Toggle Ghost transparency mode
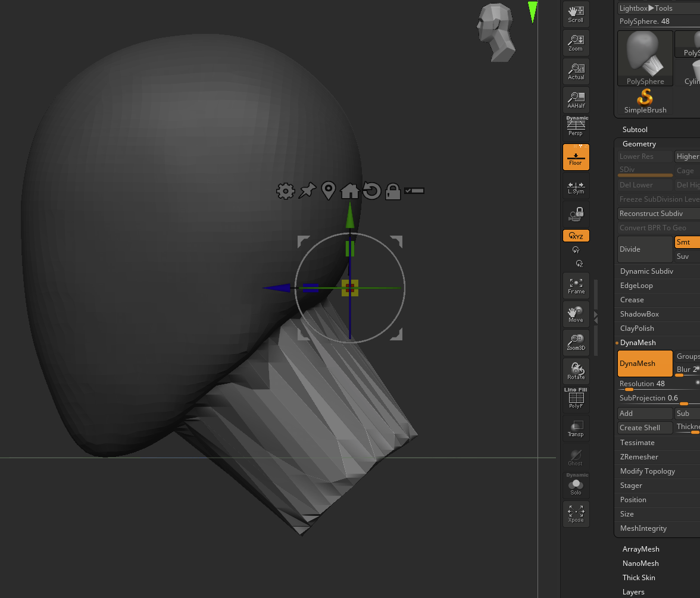 (x=576, y=458)
